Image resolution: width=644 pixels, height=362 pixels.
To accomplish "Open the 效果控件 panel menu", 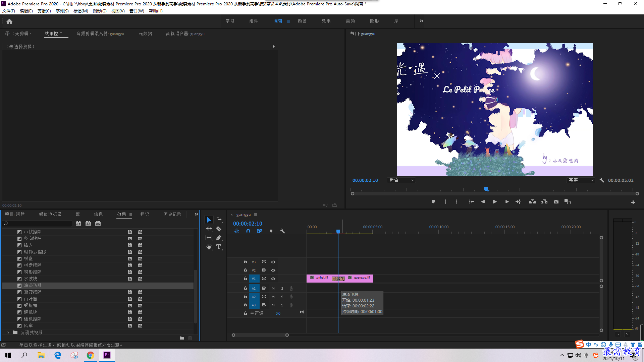I will (x=67, y=34).
